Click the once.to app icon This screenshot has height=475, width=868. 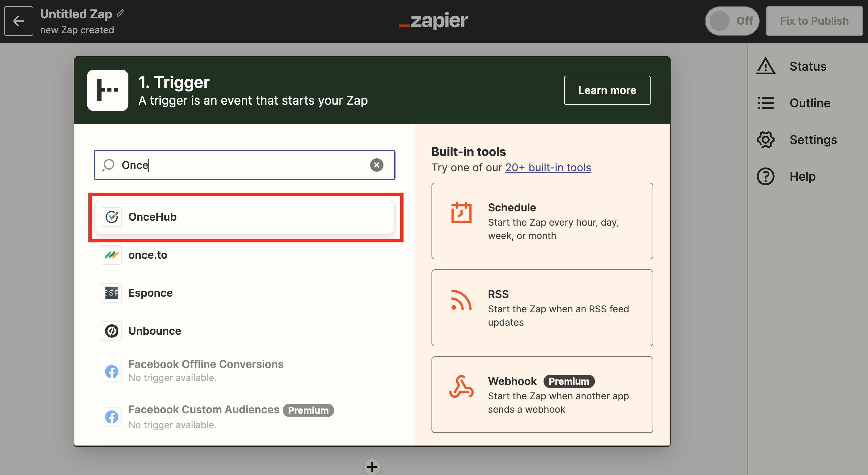click(x=111, y=255)
